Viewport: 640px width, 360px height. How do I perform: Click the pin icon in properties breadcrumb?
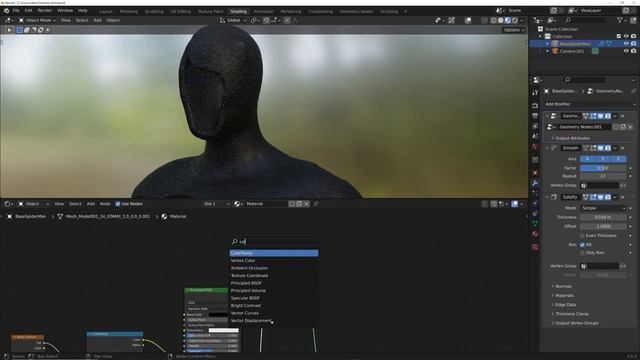633,91
